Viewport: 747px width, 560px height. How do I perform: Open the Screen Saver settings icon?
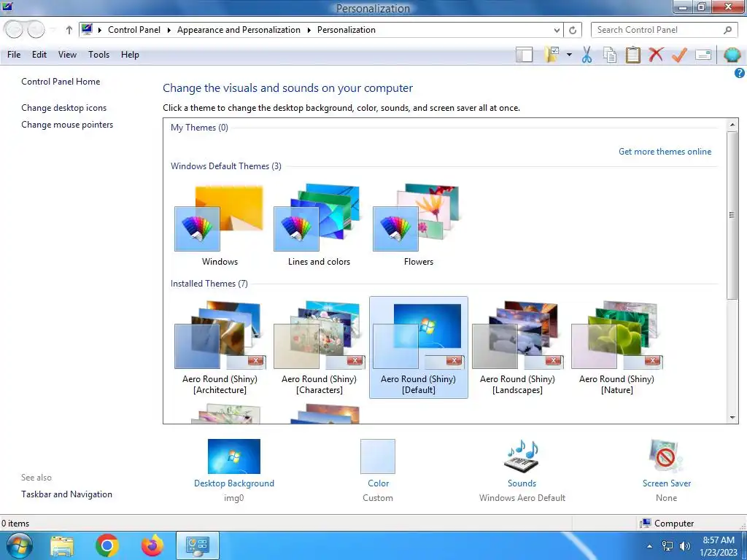tap(667, 456)
